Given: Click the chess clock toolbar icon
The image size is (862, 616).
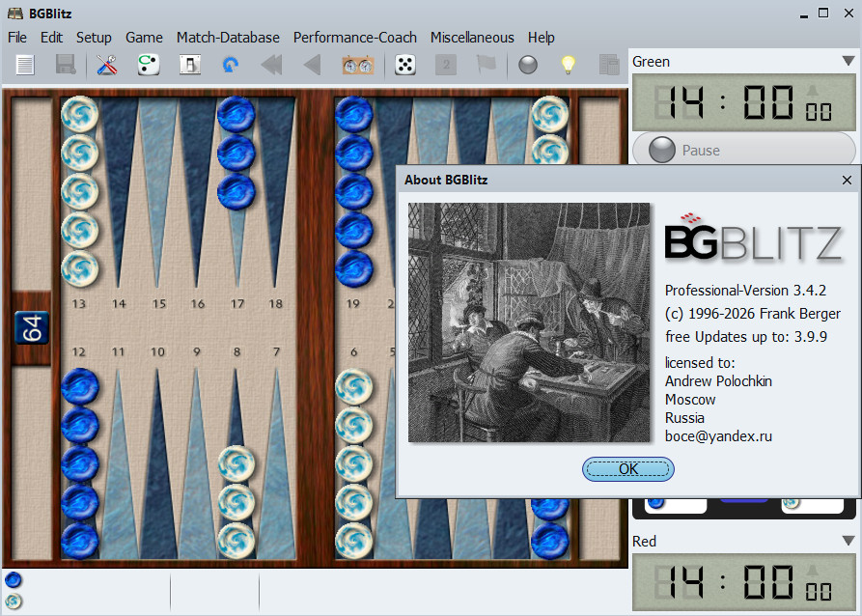Looking at the screenshot, I should coord(358,66).
